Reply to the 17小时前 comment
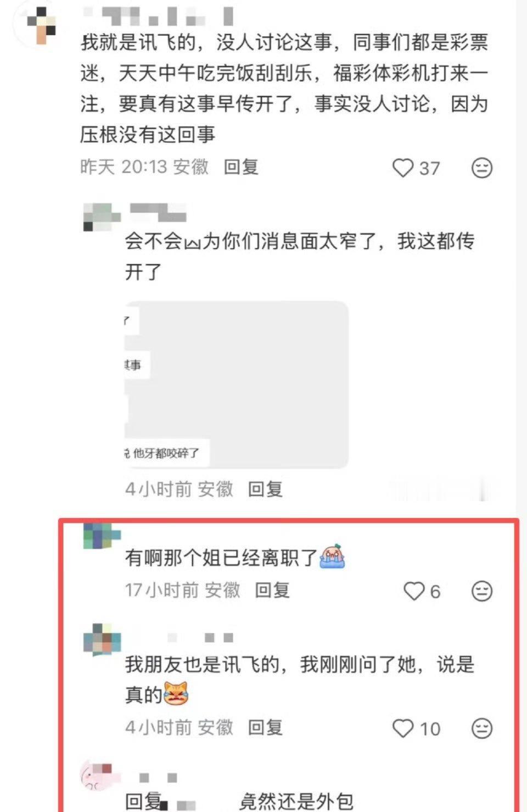The width and height of the screenshot is (527, 812). pyautogui.click(x=272, y=590)
